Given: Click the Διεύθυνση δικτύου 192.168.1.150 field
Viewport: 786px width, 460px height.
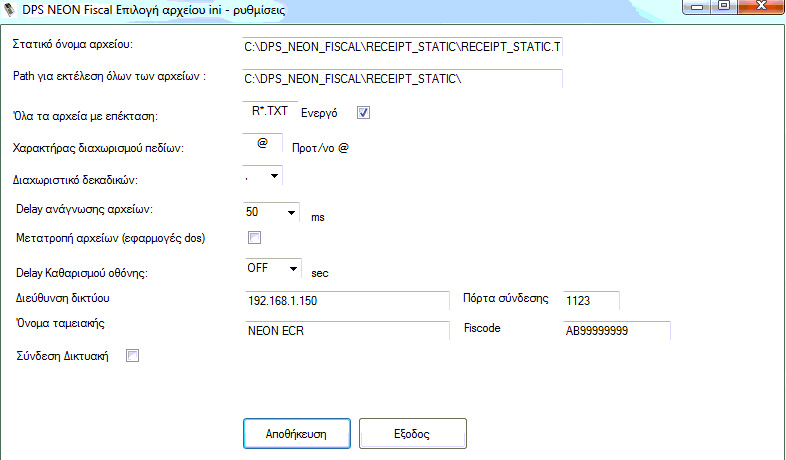Looking at the screenshot, I should (x=347, y=301).
